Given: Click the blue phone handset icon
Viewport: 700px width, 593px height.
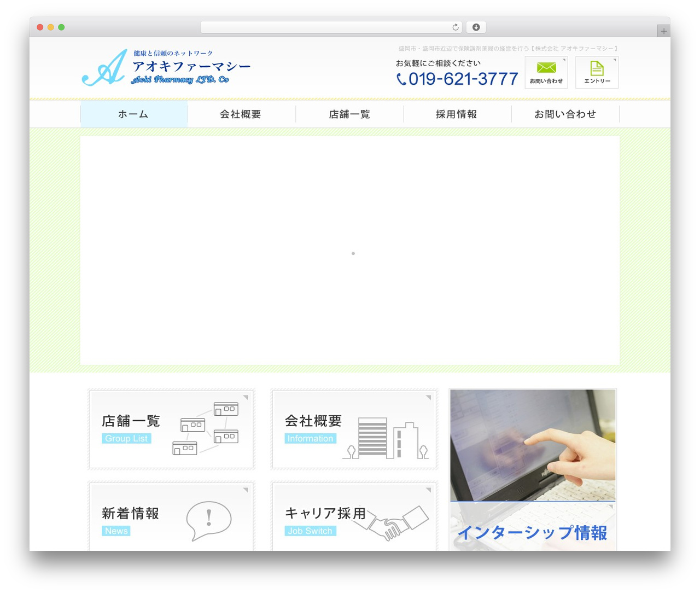Looking at the screenshot, I should pyautogui.click(x=401, y=79).
